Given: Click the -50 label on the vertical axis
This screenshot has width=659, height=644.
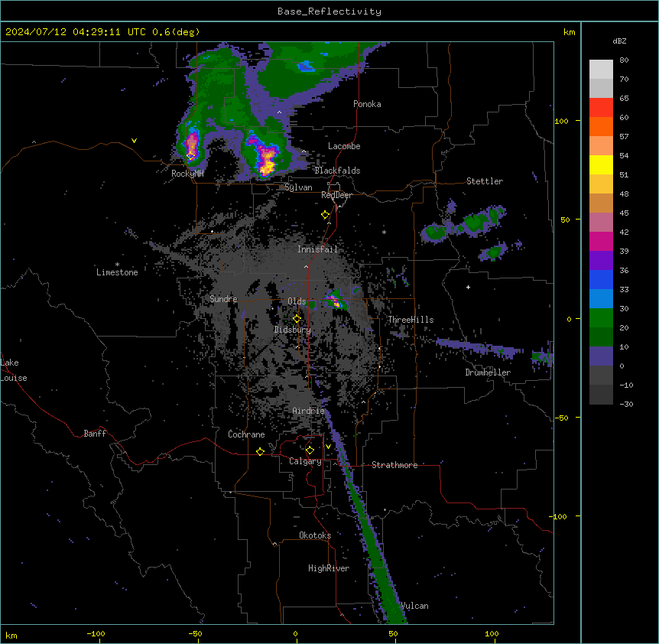Looking at the screenshot, I should point(561,418).
